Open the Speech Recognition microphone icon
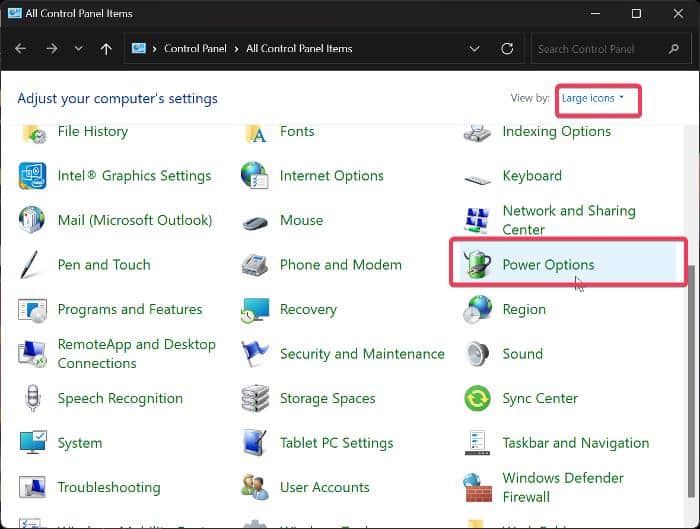The image size is (700, 529). pos(33,398)
